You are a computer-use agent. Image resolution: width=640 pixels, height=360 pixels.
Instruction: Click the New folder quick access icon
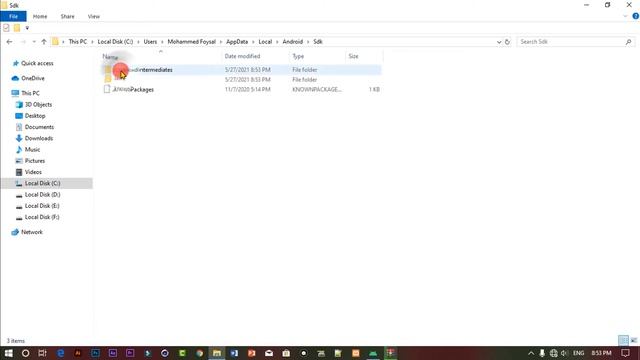(17, 28)
